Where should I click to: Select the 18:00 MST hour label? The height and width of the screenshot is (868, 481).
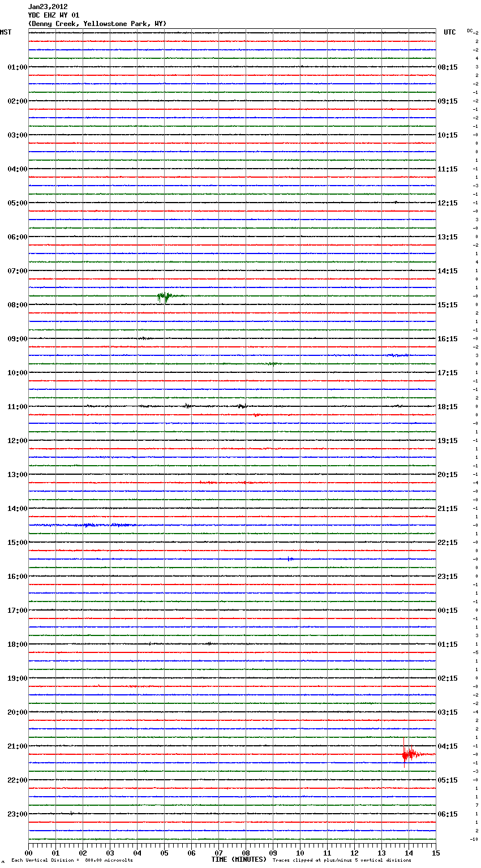point(18,644)
